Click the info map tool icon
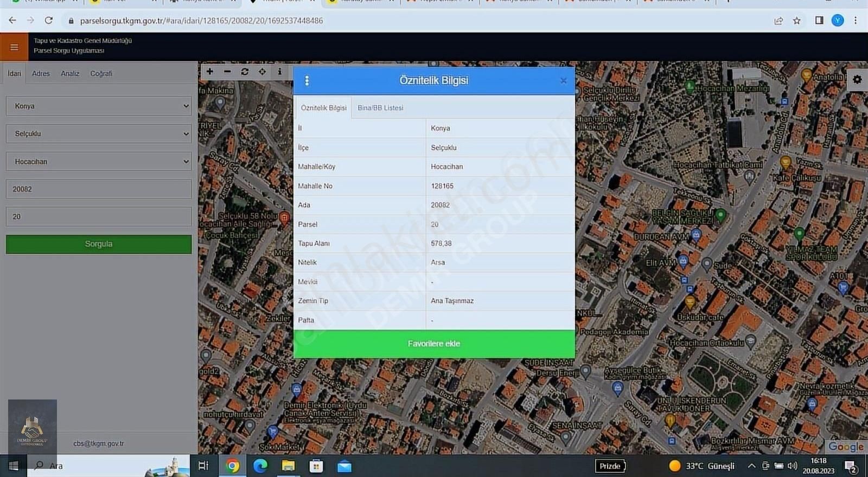 (279, 72)
